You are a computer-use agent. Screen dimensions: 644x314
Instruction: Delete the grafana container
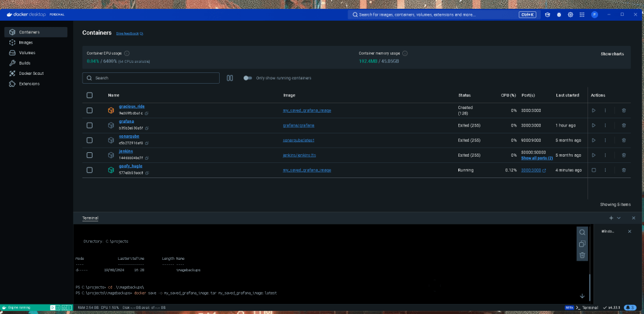tap(623, 125)
